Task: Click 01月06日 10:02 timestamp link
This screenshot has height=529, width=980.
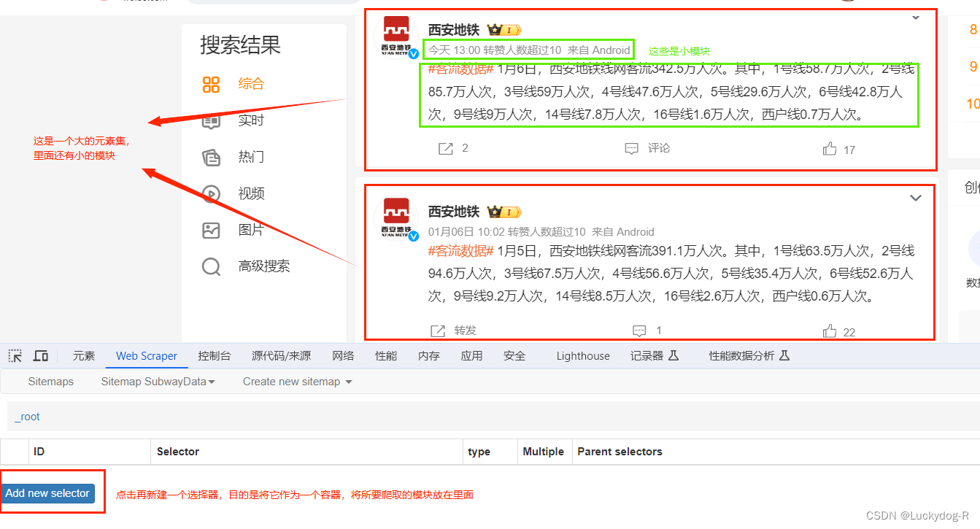Action: tap(466, 232)
